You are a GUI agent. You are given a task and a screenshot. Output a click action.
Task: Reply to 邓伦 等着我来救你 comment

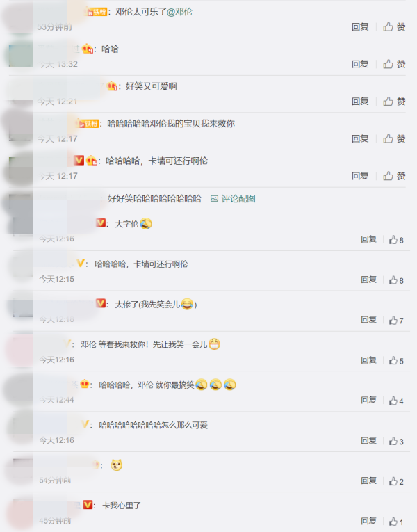coord(369,360)
